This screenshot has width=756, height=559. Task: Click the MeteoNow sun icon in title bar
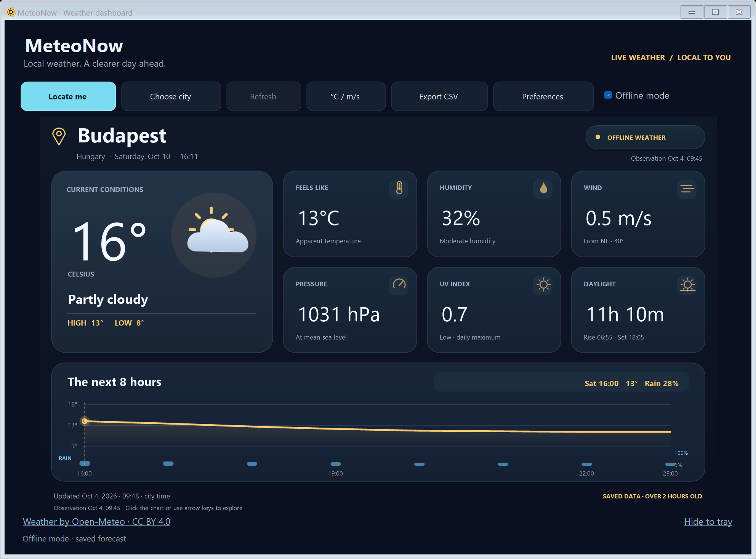(x=11, y=13)
